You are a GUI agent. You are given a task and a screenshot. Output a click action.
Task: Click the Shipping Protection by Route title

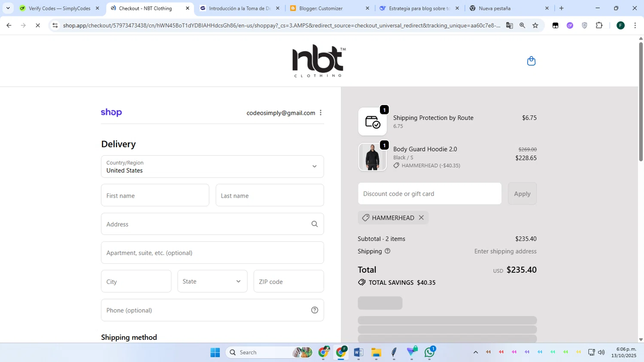(x=433, y=118)
